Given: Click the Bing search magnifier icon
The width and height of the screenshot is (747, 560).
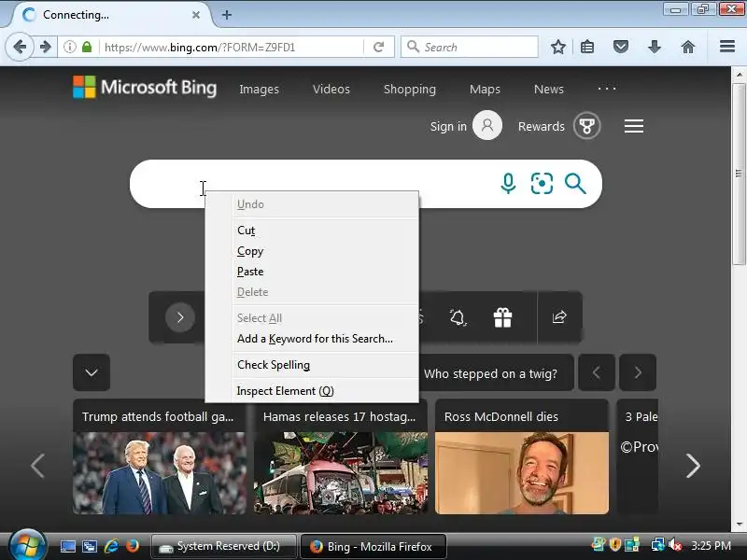Looking at the screenshot, I should tap(575, 184).
